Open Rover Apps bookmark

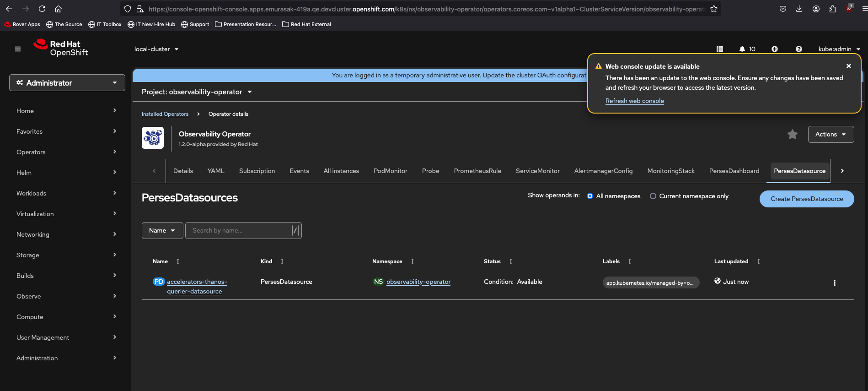tap(22, 24)
